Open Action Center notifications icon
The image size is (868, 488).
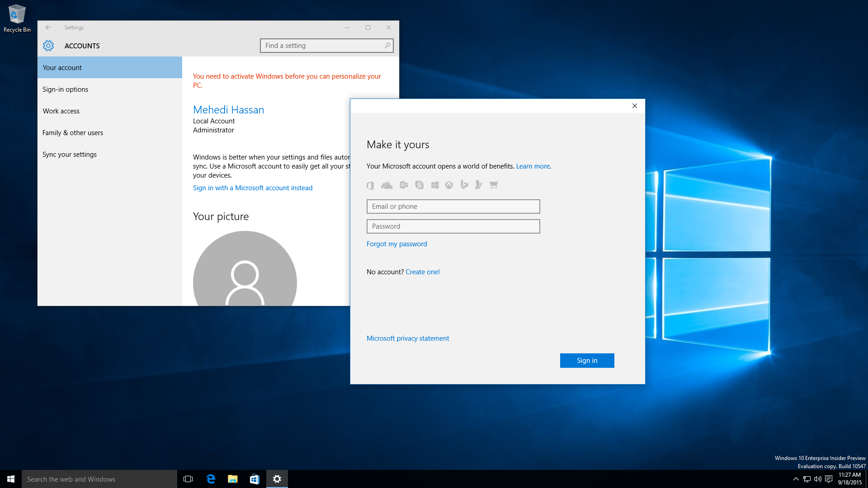click(829, 479)
